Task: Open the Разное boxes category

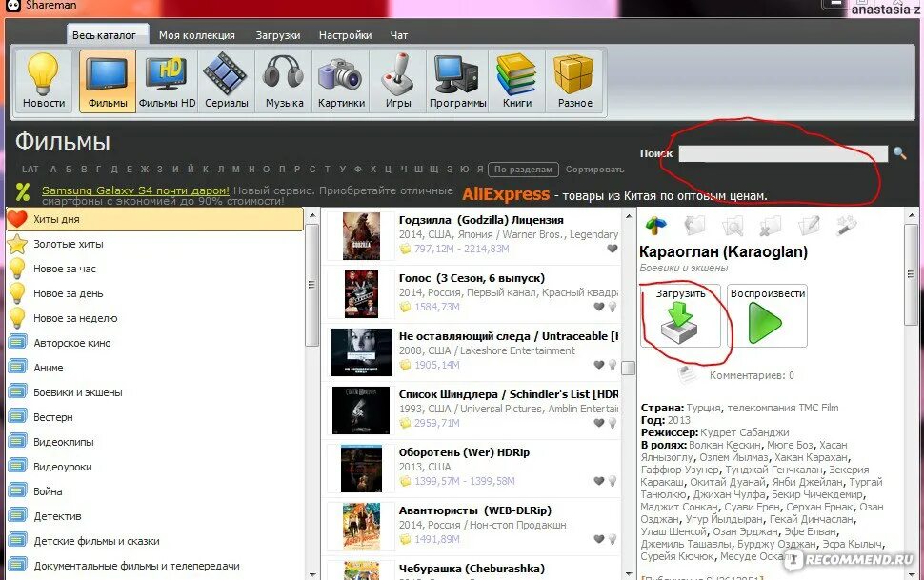Action: click(x=574, y=81)
